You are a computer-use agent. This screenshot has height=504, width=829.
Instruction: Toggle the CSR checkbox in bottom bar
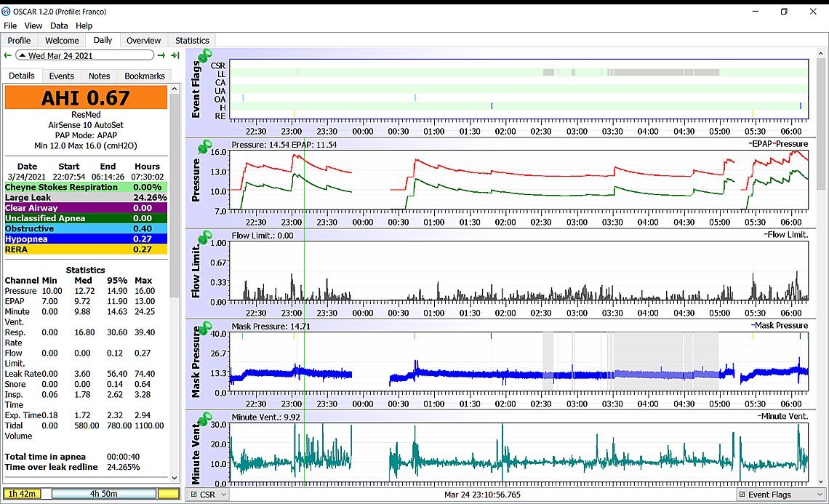coord(193,495)
